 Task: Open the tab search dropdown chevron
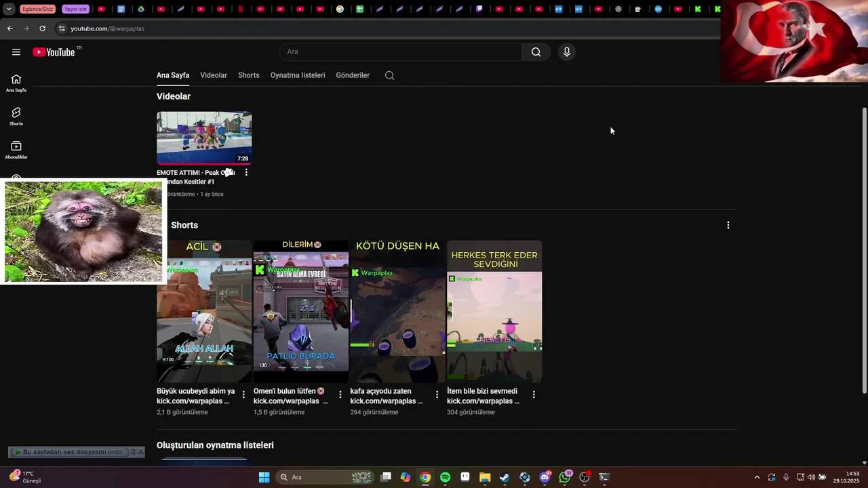(9, 9)
